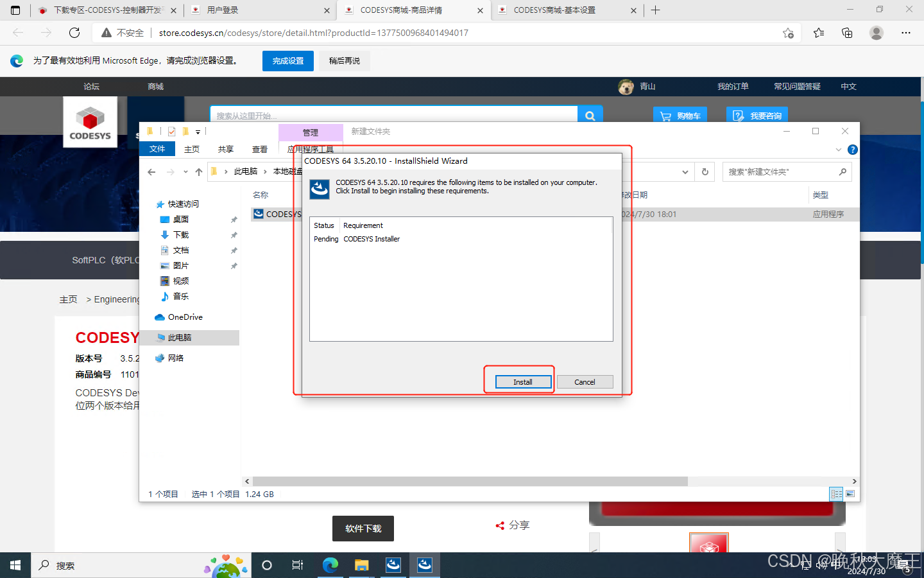Click the 完成设置 button
The width and height of the screenshot is (924, 578).
(x=288, y=61)
